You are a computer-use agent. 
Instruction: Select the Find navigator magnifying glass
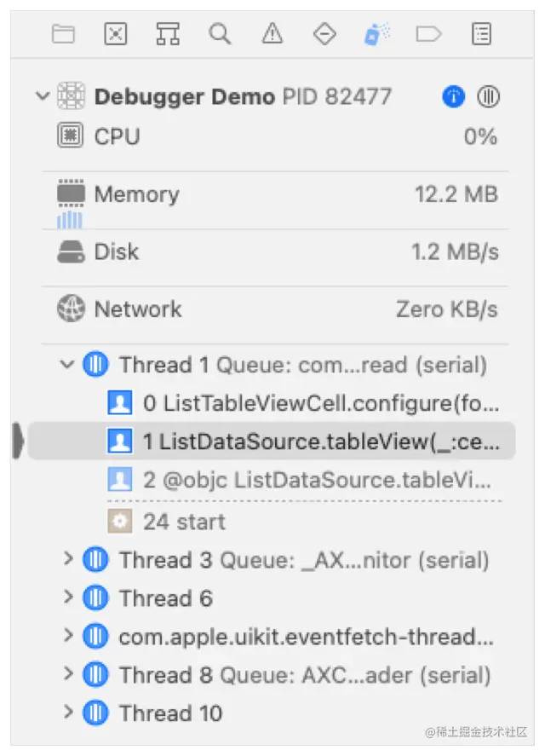click(x=220, y=34)
